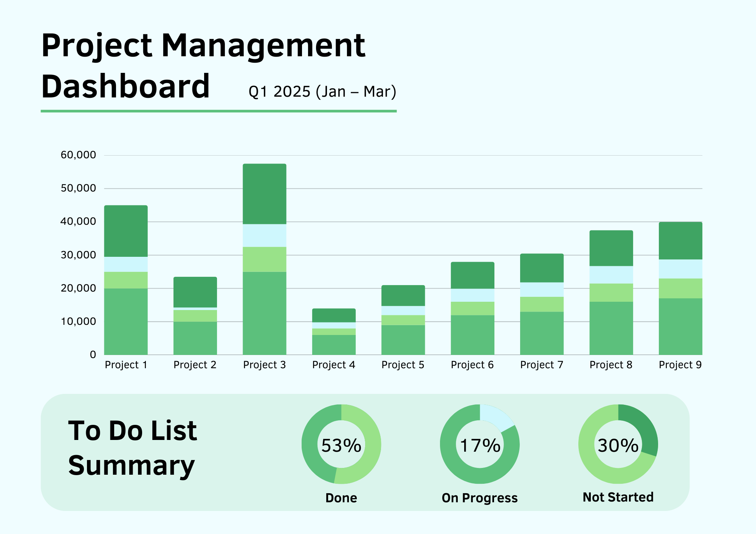This screenshot has width=756, height=534.
Task: Click the green underline beneath the dashboard title
Action: coord(218,111)
